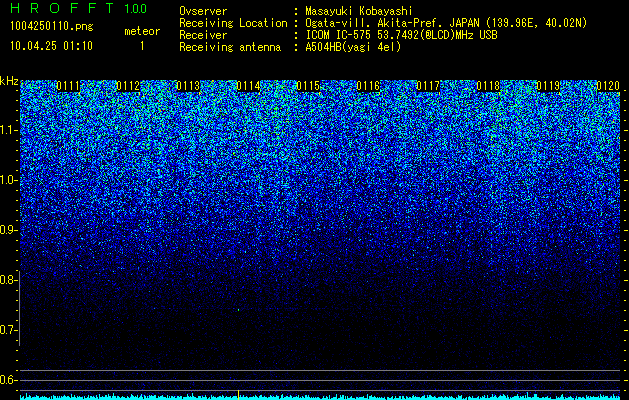
Task: Click the HROFFT program title
Action: (62, 8)
